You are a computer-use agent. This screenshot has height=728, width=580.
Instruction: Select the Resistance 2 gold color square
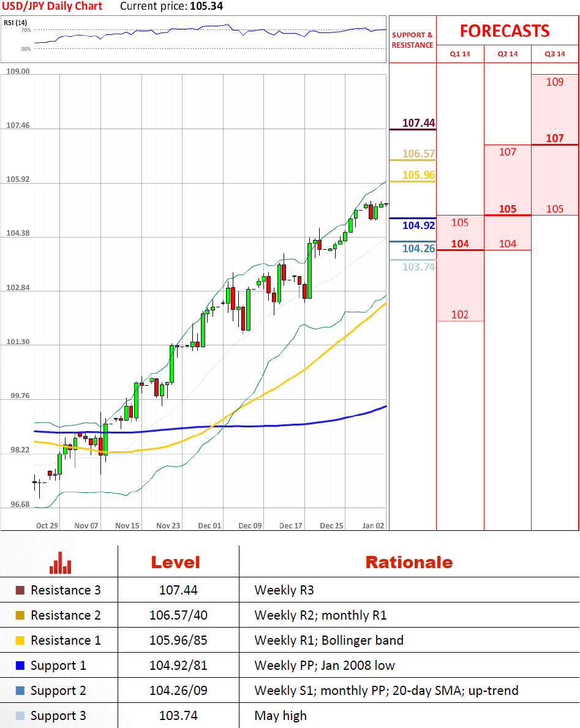tap(20, 616)
